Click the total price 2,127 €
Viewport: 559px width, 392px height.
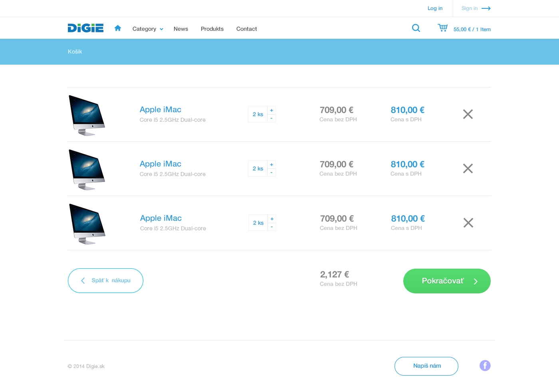point(335,274)
